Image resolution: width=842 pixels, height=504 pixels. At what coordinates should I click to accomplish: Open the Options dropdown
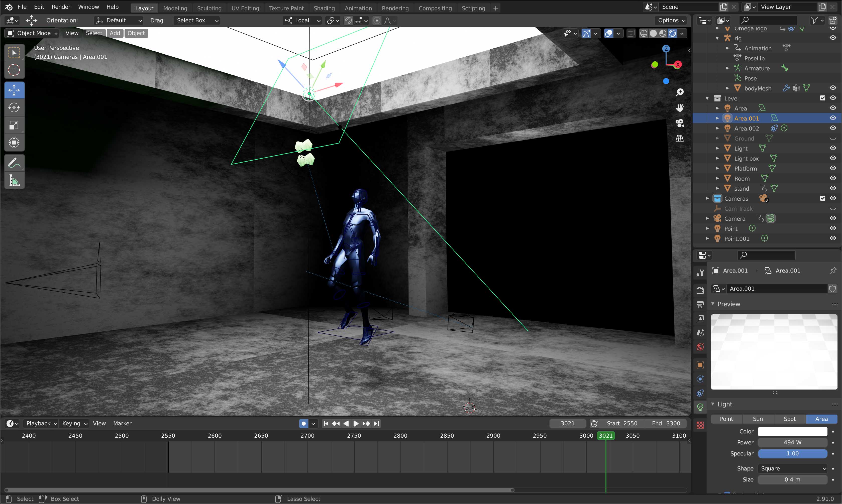672,20
